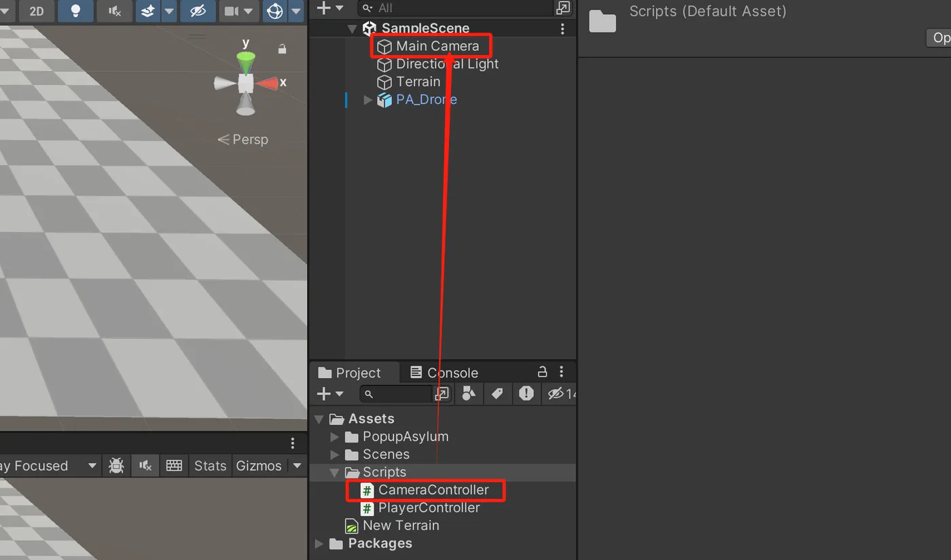Open the Play Focused dropdown in Game view
The height and width of the screenshot is (560, 951).
(x=49, y=466)
